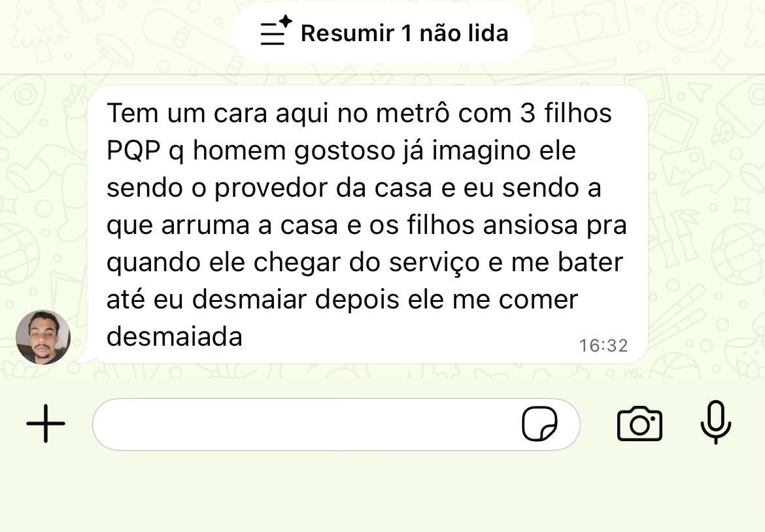
Task: Click the "provedor da casa" text in message
Action: [x=324, y=188]
